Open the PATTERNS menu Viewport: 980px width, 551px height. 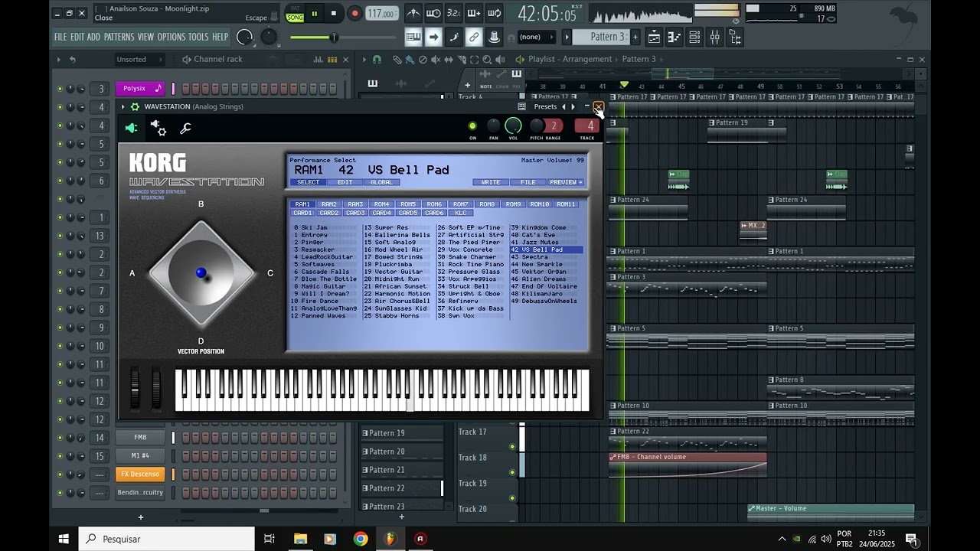pos(119,37)
